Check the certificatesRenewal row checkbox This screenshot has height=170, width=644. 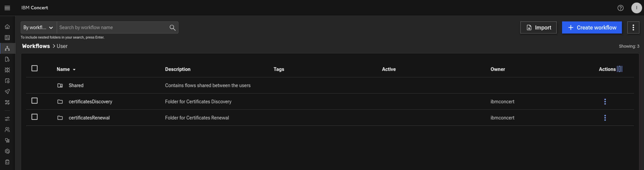[34, 117]
